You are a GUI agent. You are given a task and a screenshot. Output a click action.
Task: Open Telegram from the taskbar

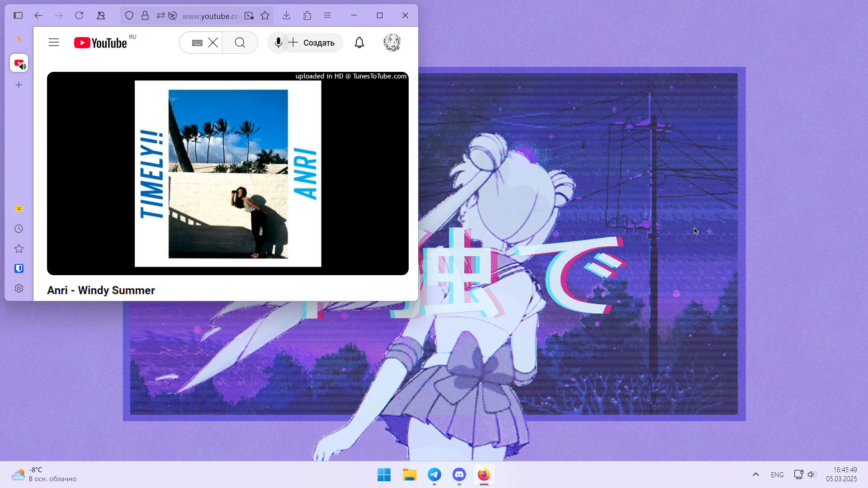click(x=434, y=475)
